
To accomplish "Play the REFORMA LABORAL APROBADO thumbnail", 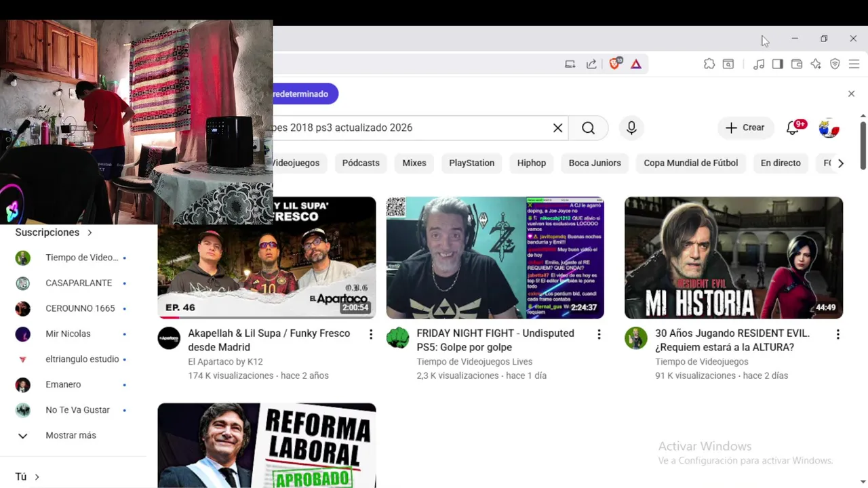I will (x=267, y=445).
